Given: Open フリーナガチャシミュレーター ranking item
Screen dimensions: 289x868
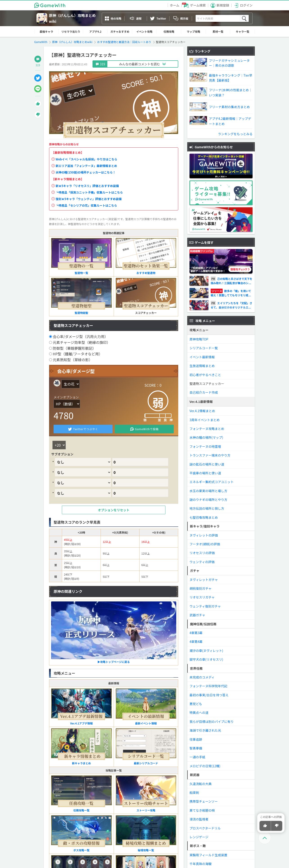Looking at the screenshot, I should click(221, 63).
